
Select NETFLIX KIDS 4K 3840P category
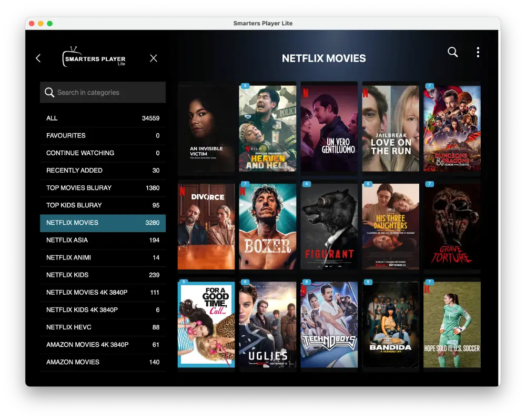[103, 310]
